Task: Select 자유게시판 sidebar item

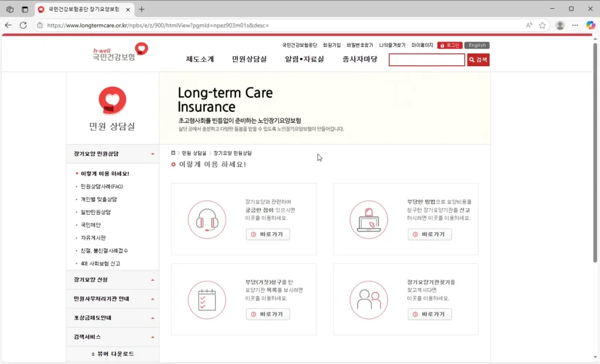Action: (x=93, y=238)
